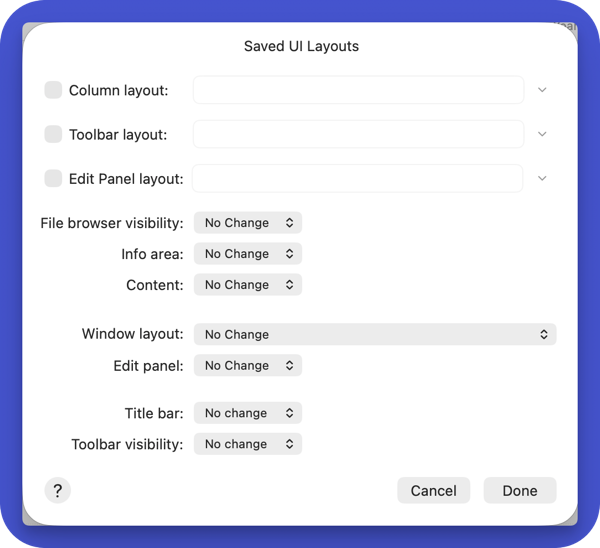
Task: Click the Done button
Action: click(520, 490)
